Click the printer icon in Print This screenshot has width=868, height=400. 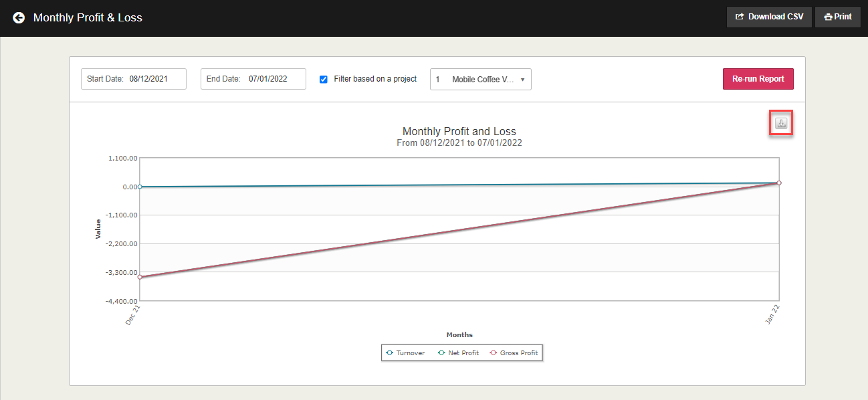[828, 17]
